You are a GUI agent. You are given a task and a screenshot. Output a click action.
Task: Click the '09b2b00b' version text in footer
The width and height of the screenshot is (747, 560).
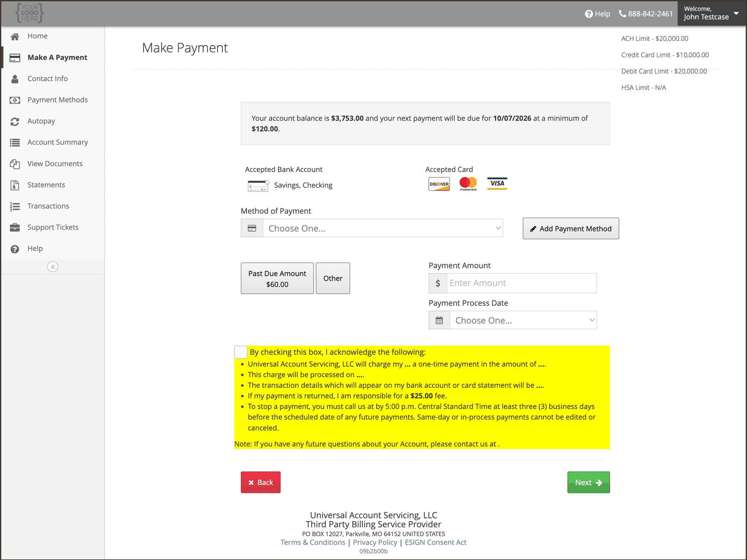(x=373, y=552)
